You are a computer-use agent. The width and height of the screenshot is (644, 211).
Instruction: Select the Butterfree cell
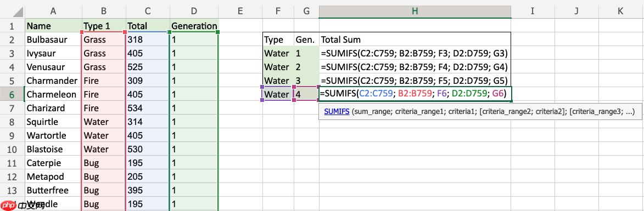click(53, 191)
